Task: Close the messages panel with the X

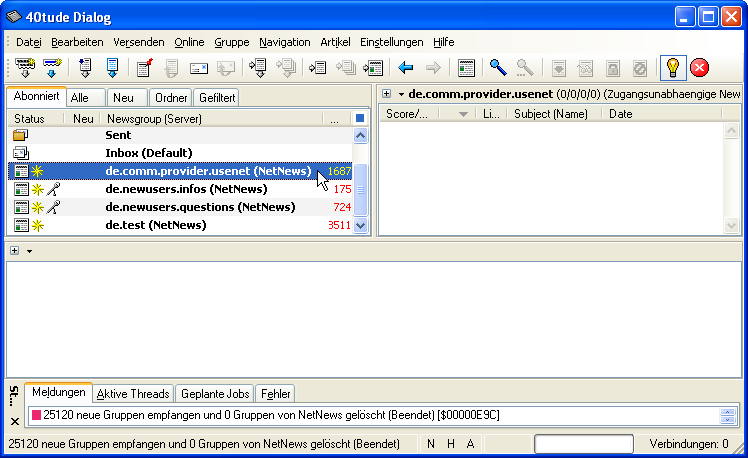Action: pyautogui.click(x=14, y=421)
